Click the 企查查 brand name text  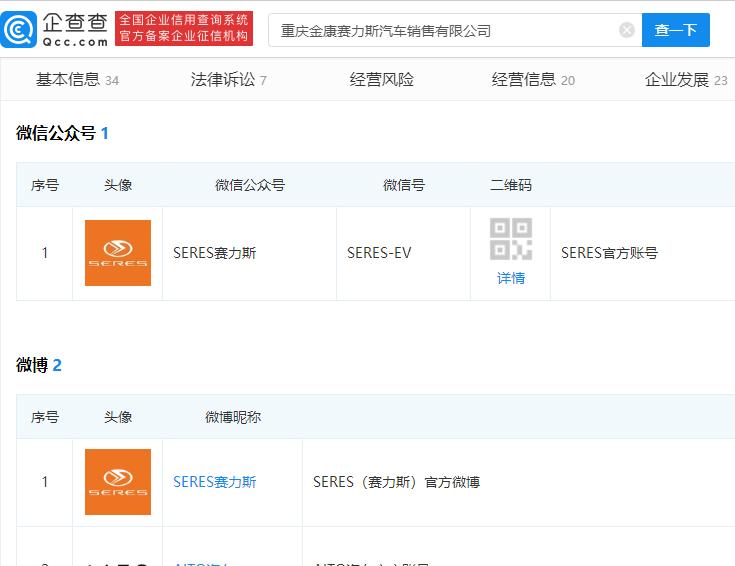[x=75, y=23]
